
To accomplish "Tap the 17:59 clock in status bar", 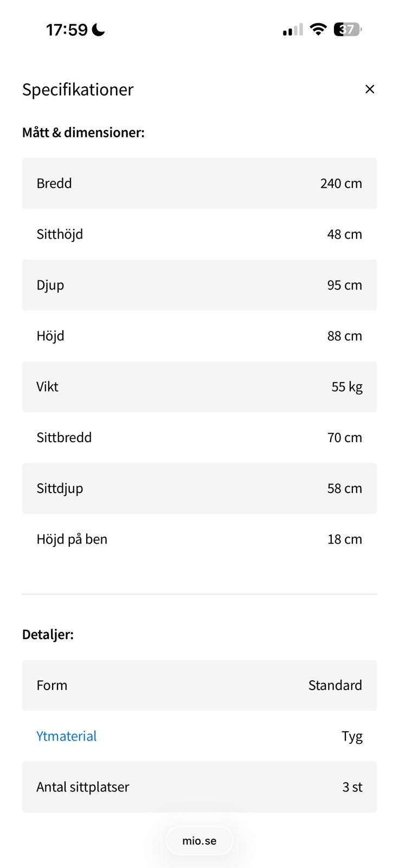I will (67, 30).
